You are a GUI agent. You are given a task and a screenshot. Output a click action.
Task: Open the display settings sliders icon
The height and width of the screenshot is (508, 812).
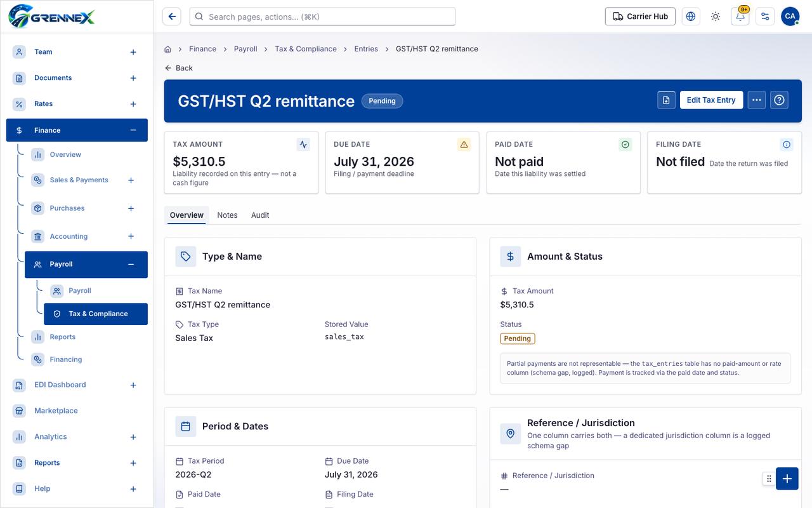click(x=765, y=17)
